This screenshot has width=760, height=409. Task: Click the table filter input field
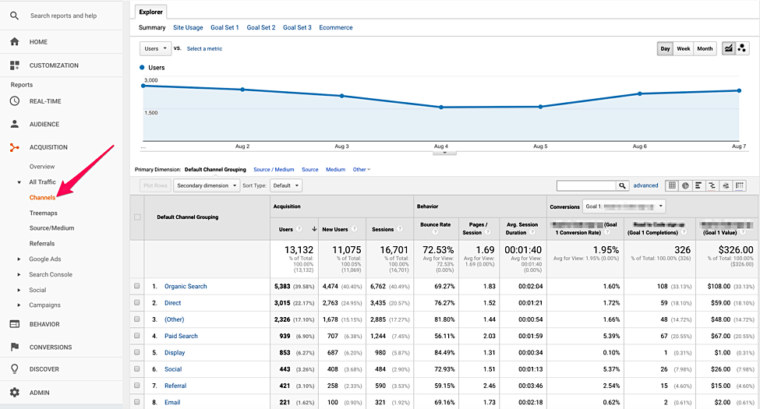(586, 186)
